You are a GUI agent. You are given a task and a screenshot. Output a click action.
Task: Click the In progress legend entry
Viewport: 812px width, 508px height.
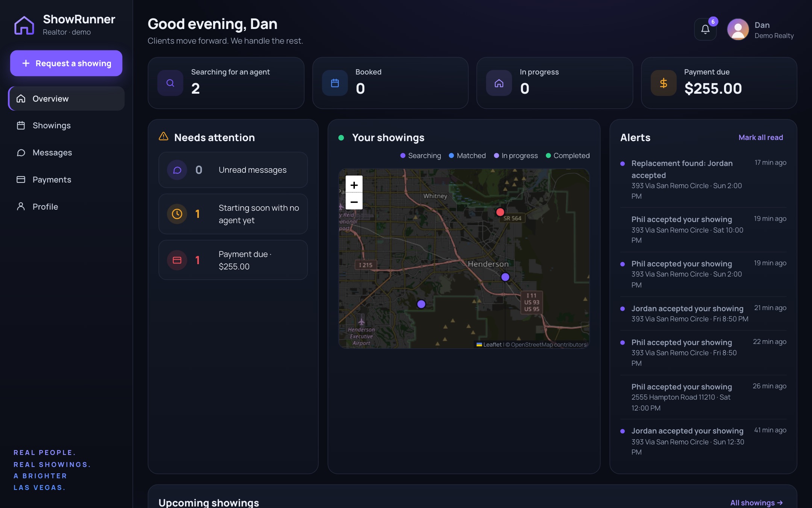[516, 155]
